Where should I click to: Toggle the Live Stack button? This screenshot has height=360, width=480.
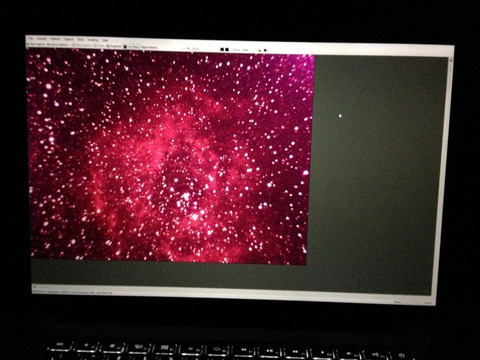click(131, 47)
